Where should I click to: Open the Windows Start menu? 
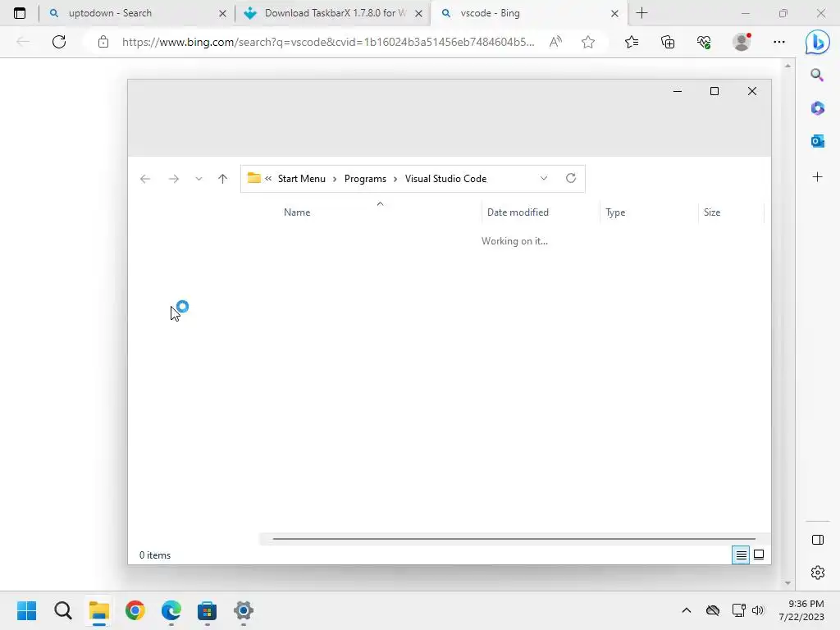pyautogui.click(x=26, y=610)
